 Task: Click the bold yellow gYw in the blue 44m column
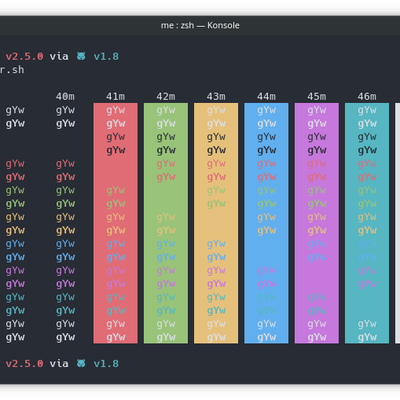266,230
